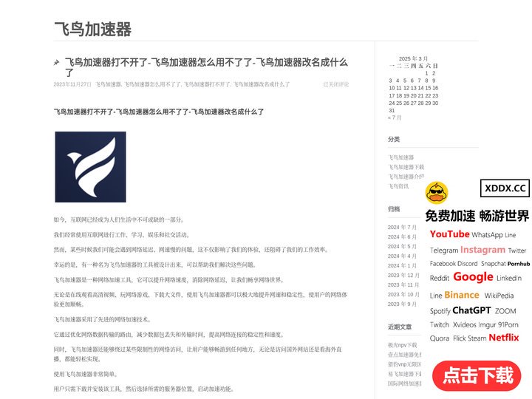The height and width of the screenshot is (399, 532).
Task: Open the 2024 年 7 月 archive
Action: (402, 228)
